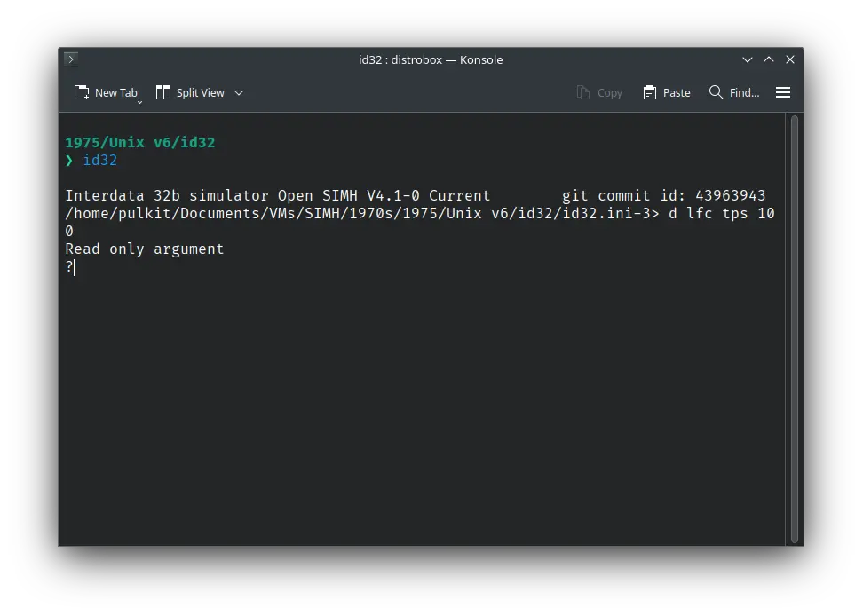Click the Find magnifying glass icon
This screenshot has height=616, width=863.
tap(716, 92)
